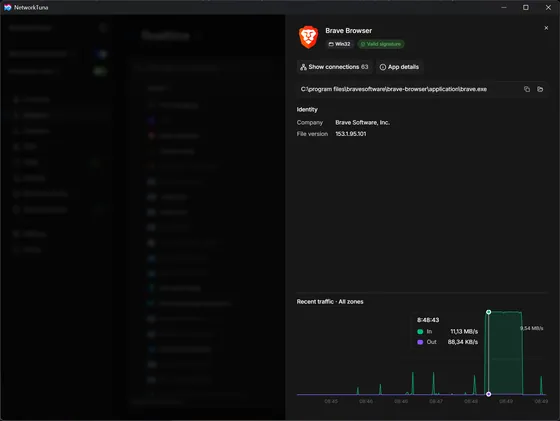Show connections for Brave Browser
Image resolution: width=560 pixels, height=421 pixels.
(334, 67)
